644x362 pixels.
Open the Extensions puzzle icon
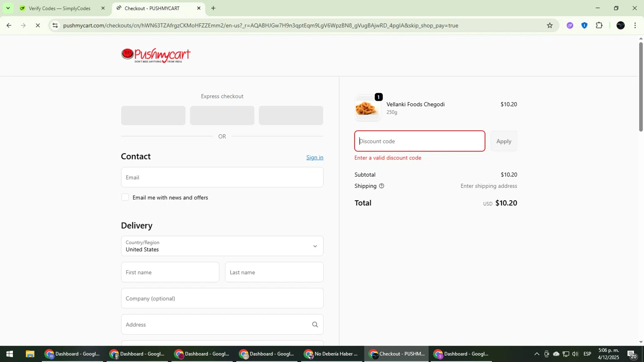pos(599,26)
